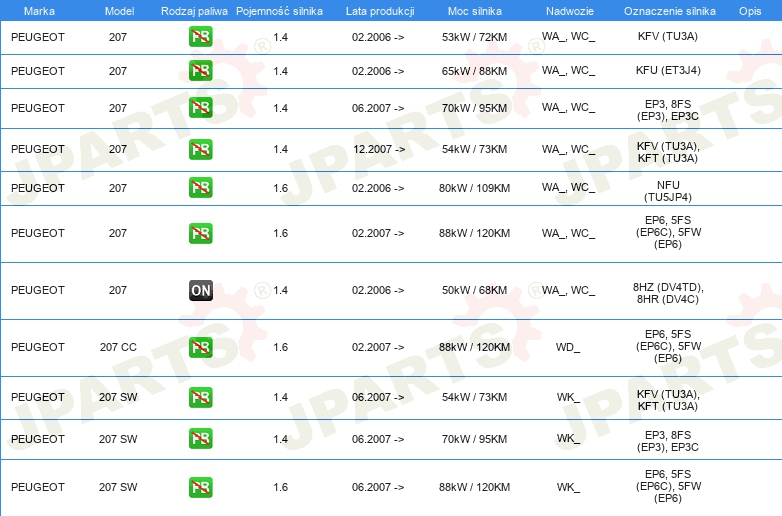Click the Nadwozie column header
The height and width of the screenshot is (516, 782).
pos(570,11)
